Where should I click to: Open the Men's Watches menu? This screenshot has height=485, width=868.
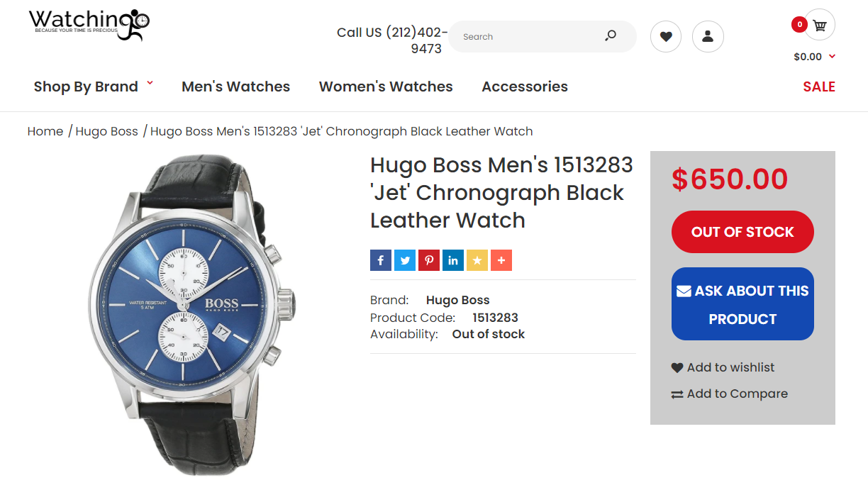pos(235,87)
